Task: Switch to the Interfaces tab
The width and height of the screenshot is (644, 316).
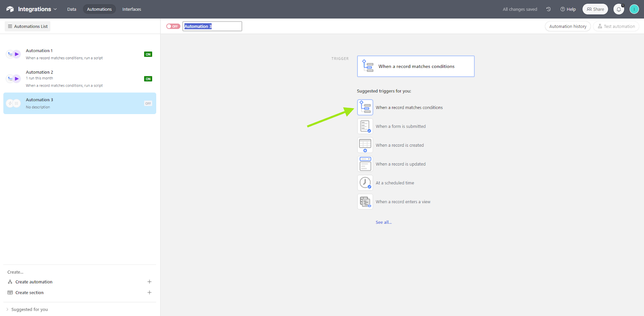Action: tap(132, 9)
